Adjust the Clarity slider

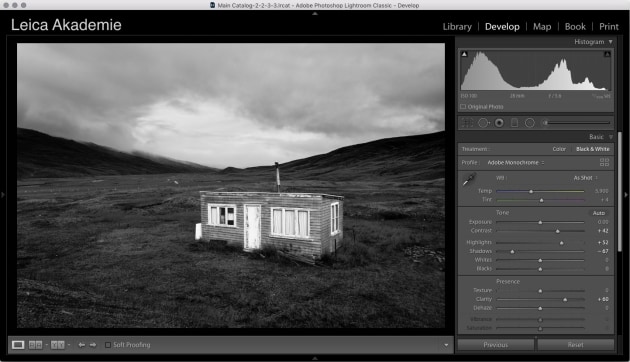tap(565, 299)
